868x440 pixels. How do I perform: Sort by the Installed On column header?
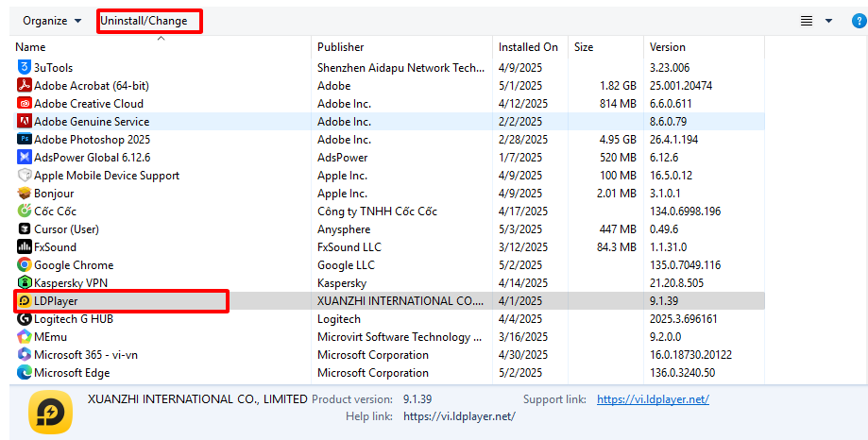[530, 47]
